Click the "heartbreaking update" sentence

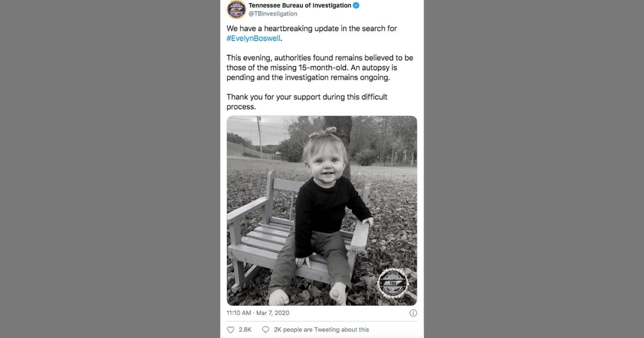click(x=311, y=28)
